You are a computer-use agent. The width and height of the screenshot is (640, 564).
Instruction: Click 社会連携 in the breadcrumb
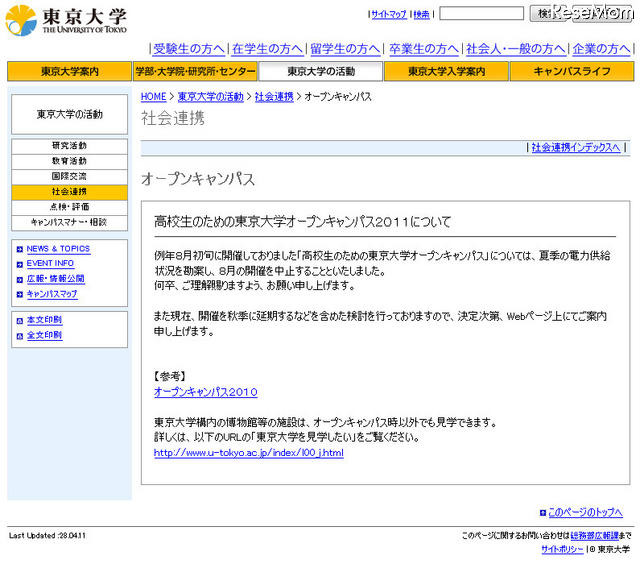[x=274, y=97]
